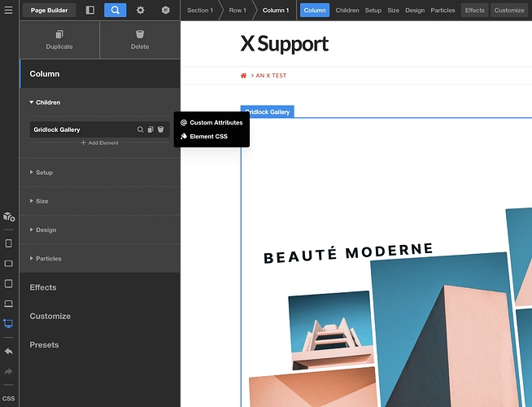Screen dimensions: 532x407
Task: Choose Element CSS in the context menu
Action: 207,137
